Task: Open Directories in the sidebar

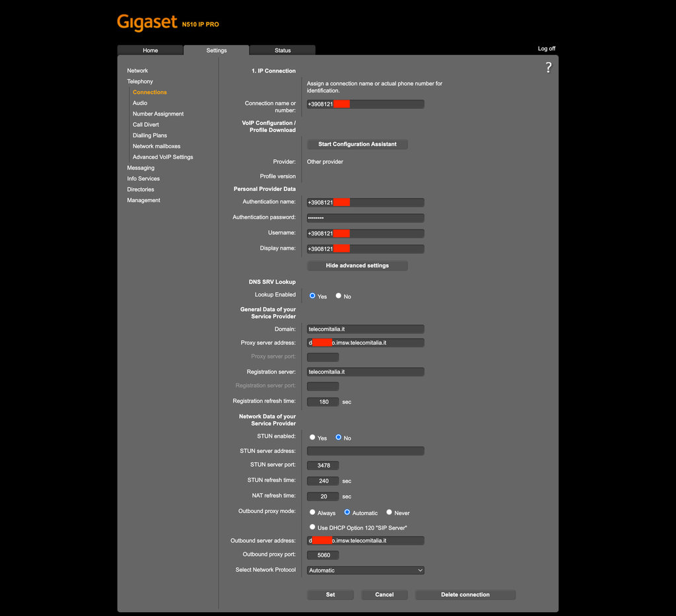Action: tap(140, 189)
